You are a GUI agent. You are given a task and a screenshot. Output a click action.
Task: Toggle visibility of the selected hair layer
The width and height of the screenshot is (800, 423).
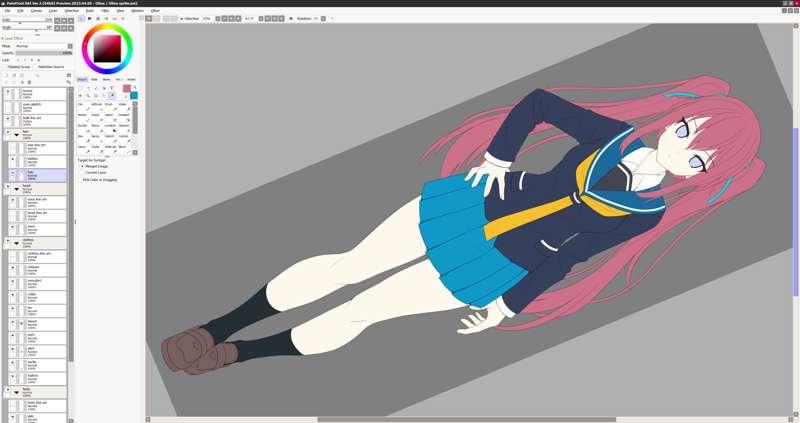tap(13, 173)
